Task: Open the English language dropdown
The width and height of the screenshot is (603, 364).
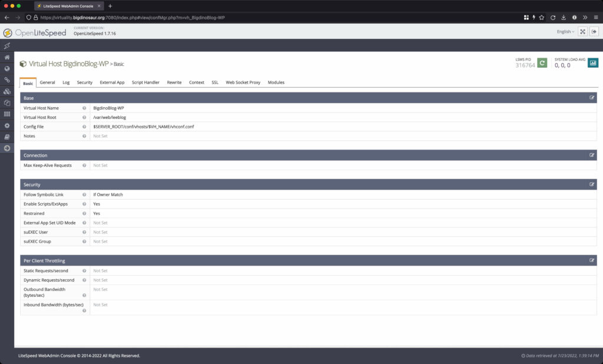Action: [x=564, y=31]
